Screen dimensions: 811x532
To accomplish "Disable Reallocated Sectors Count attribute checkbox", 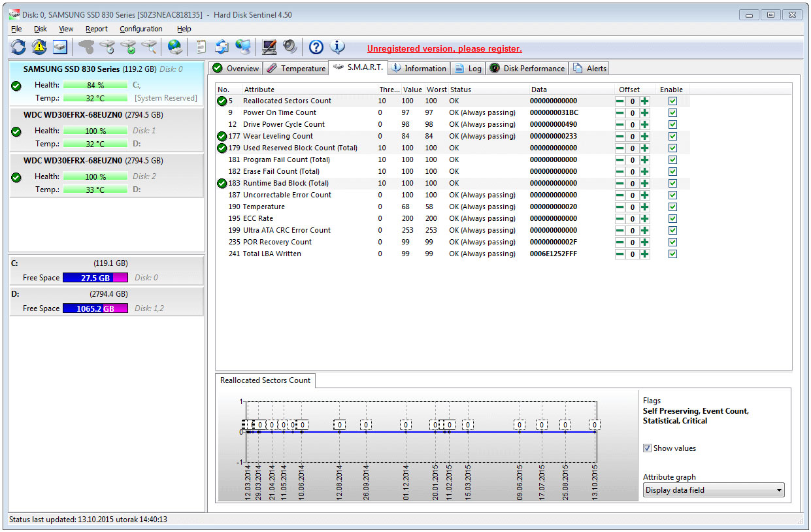I will (672, 101).
